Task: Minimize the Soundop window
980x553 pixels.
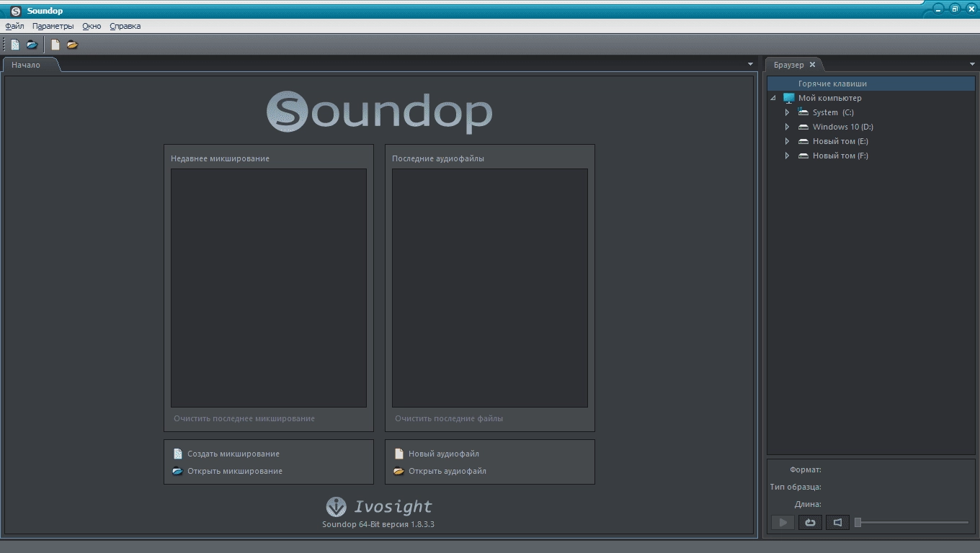Action: click(938, 9)
